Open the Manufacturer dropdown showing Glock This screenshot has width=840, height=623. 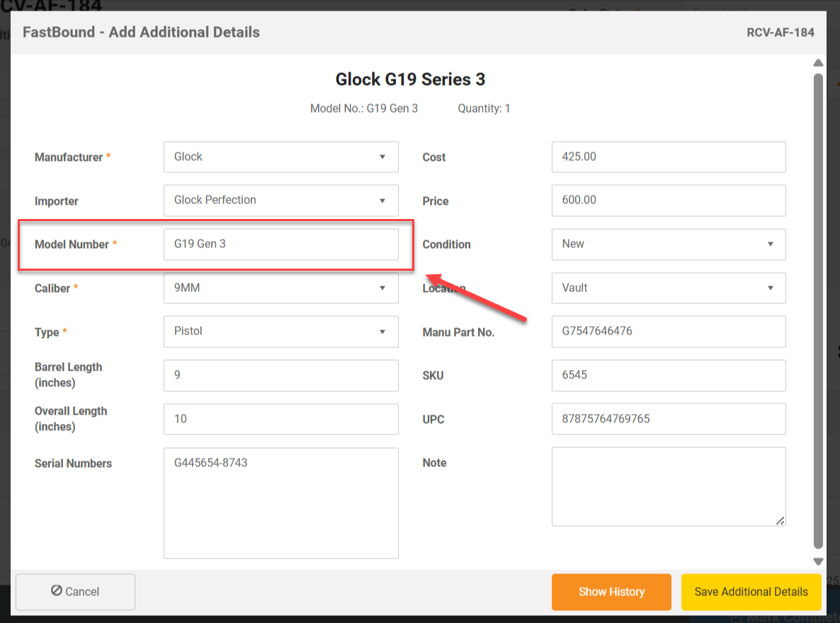coord(280,157)
